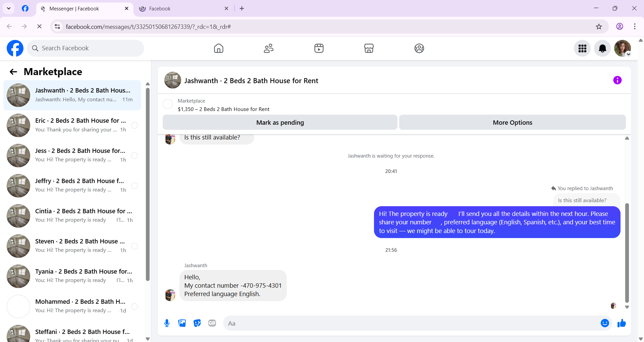This screenshot has width=644, height=342.
Task: Select the radio circle on Mohammed's conversation
Action: 135,306
